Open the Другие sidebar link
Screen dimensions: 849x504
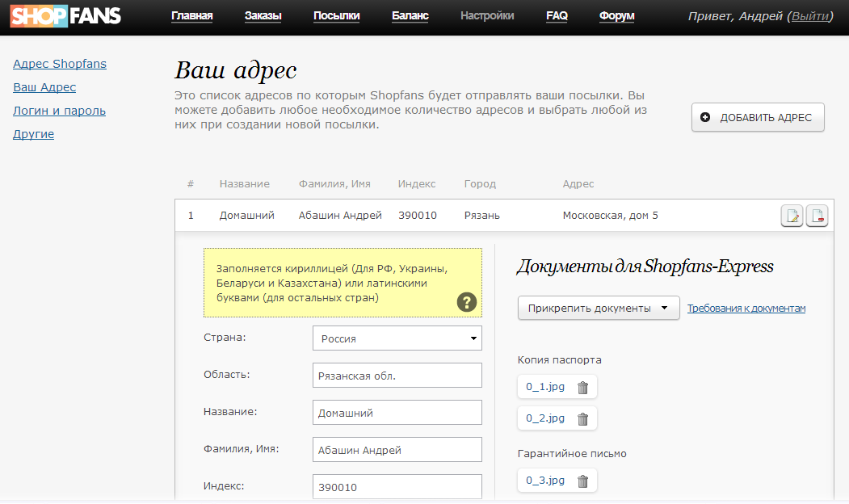pos(32,133)
